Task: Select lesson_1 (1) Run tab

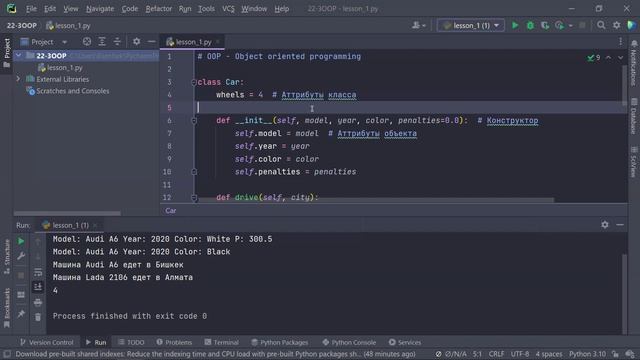Action: point(70,225)
